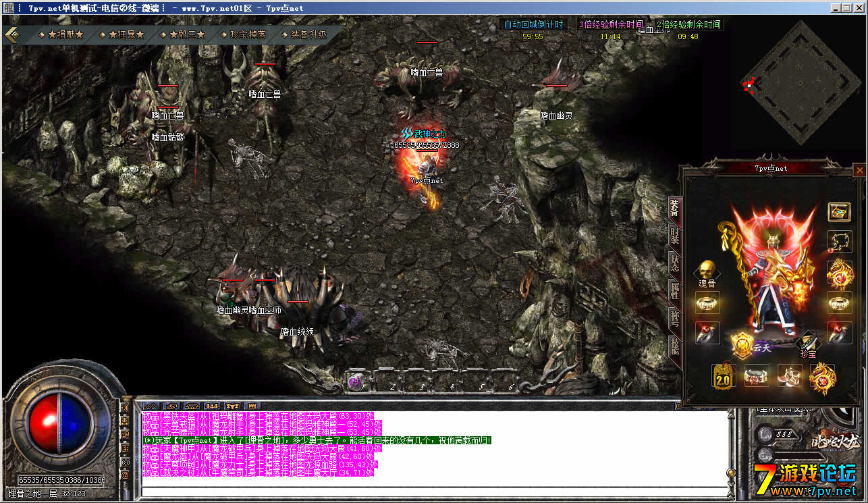Toggle the list-style chat channel icon
The image size is (868, 503).
pos(124,448)
